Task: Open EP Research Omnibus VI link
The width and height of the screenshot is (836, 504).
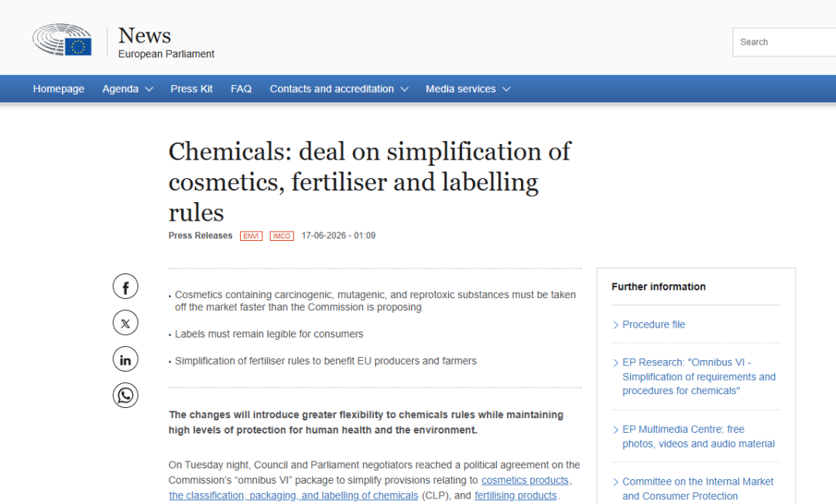Action: [699, 376]
